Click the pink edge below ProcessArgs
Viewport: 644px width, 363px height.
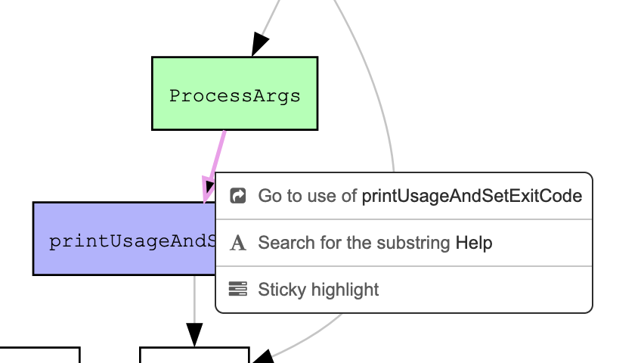pos(218,155)
